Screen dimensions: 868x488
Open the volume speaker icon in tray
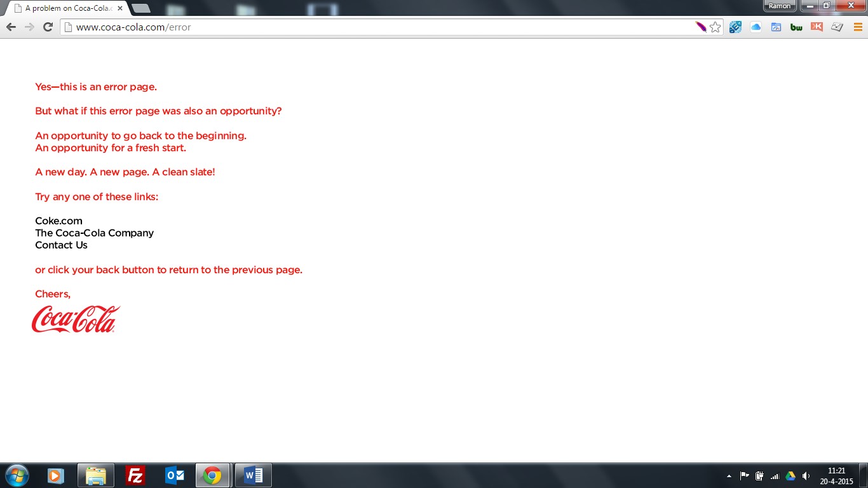pyautogui.click(x=806, y=476)
